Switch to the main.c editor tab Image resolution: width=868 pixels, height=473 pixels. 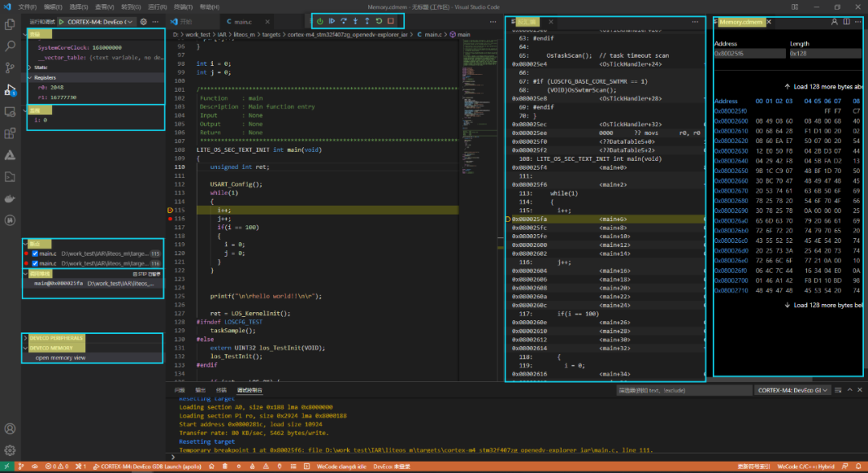pos(243,22)
